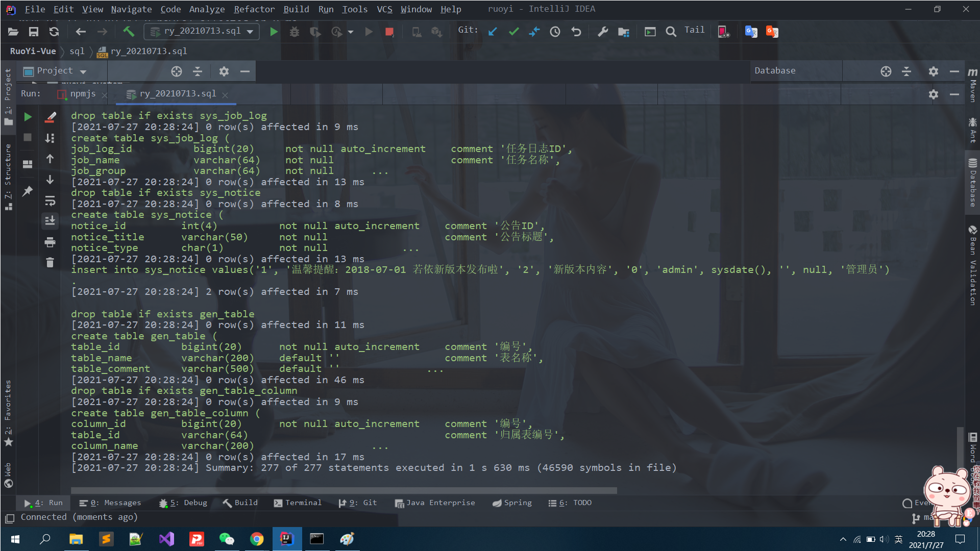Click the edit pencil icon in Run panel

[50, 117]
